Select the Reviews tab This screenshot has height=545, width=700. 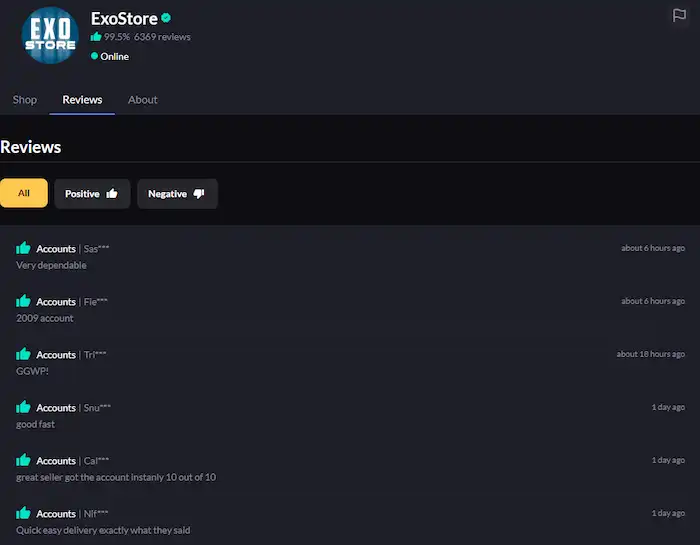click(x=82, y=100)
